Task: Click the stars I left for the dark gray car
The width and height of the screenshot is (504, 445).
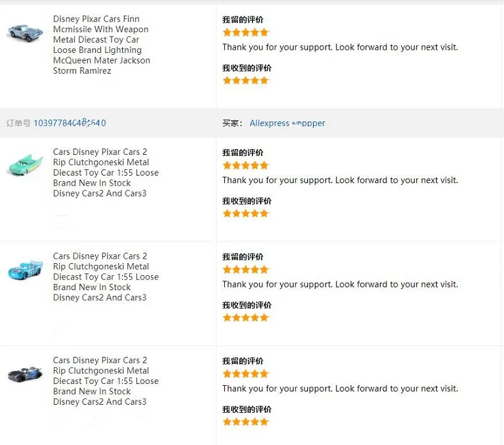Action: coord(246,374)
